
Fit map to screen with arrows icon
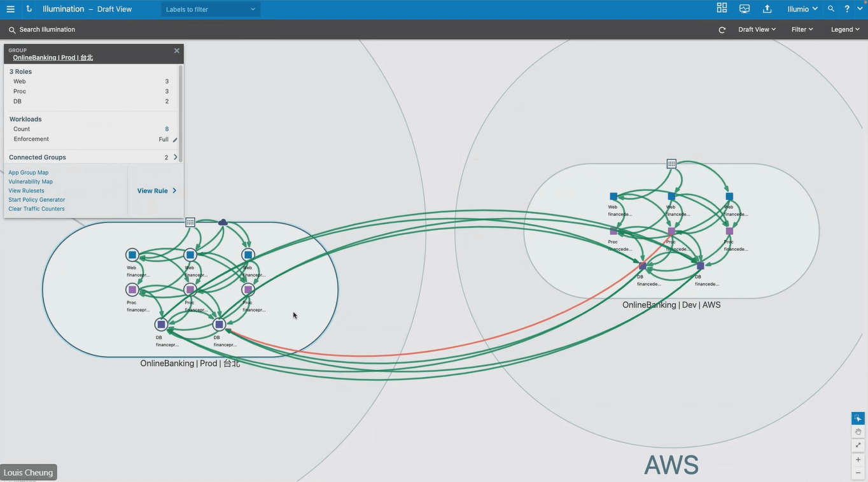point(858,445)
